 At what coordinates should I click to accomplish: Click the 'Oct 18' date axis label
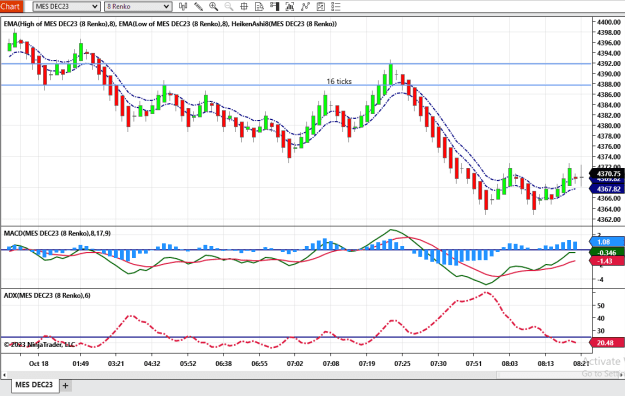39,364
